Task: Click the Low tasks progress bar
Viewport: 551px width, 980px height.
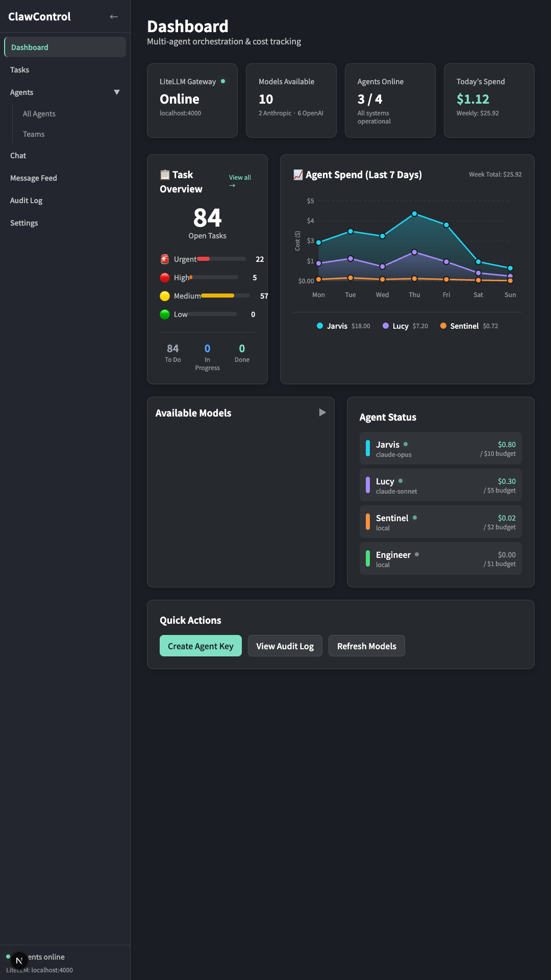Action: coord(212,314)
